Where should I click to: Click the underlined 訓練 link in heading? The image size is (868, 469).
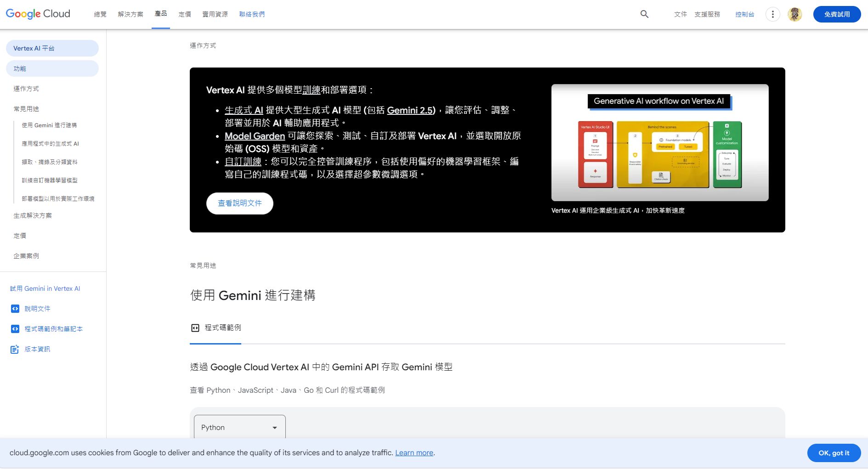(312, 90)
